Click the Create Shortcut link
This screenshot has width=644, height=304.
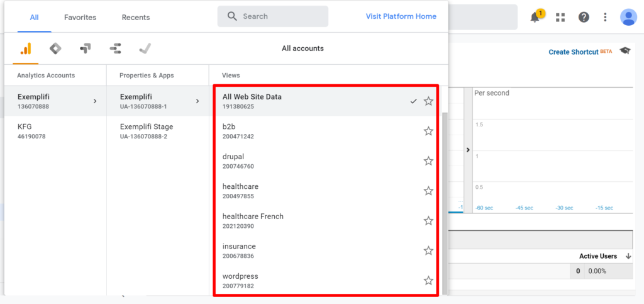point(574,52)
